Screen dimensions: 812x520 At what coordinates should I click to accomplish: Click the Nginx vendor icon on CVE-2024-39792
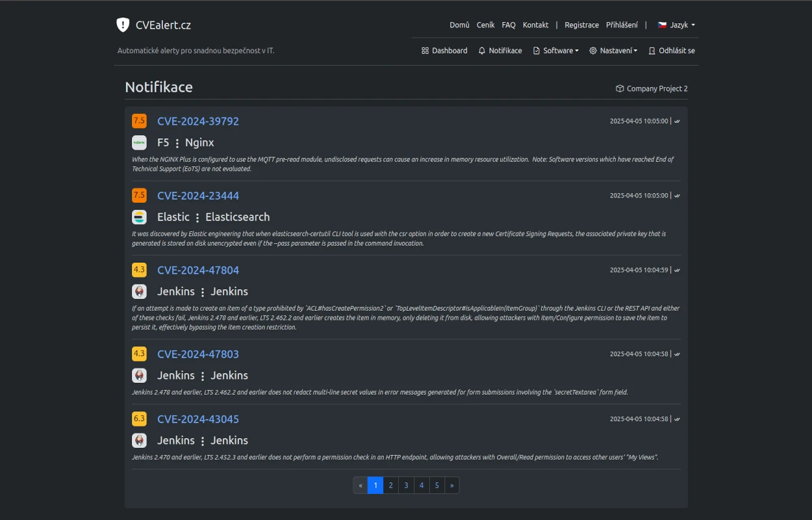(x=139, y=142)
